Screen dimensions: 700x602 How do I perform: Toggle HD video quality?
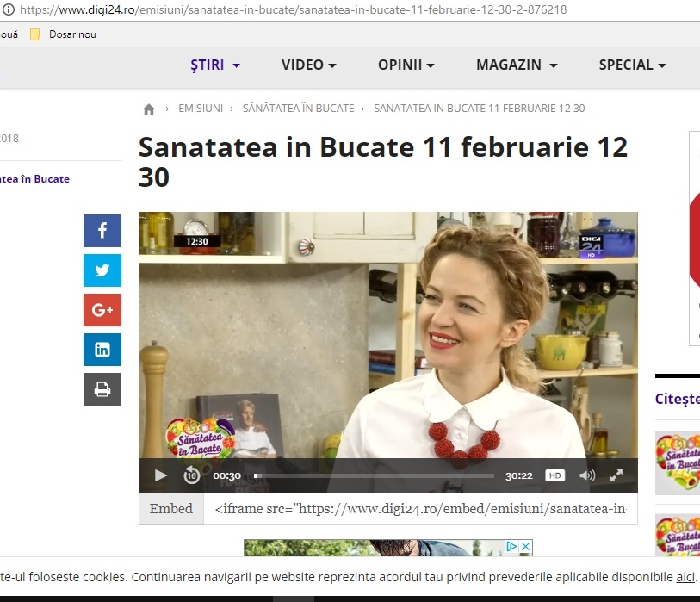(x=555, y=475)
